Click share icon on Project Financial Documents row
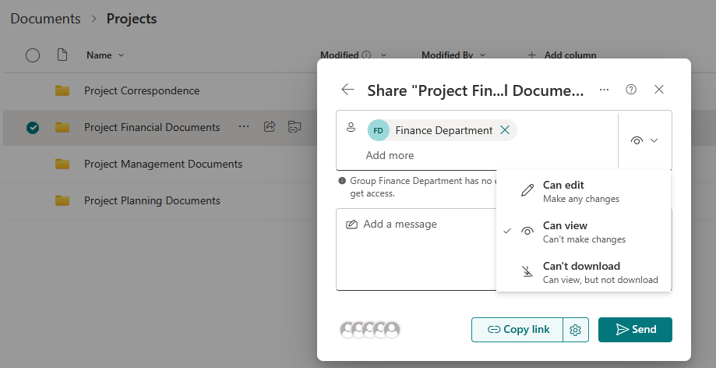Viewport: 716px width, 368px height. pos(269,126)
